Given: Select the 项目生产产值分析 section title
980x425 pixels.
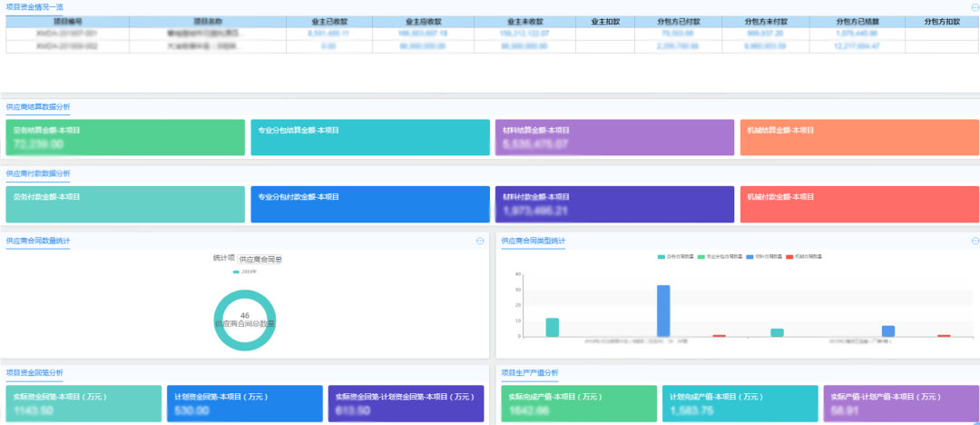Looking at the screenshot, I should point(529,372).
